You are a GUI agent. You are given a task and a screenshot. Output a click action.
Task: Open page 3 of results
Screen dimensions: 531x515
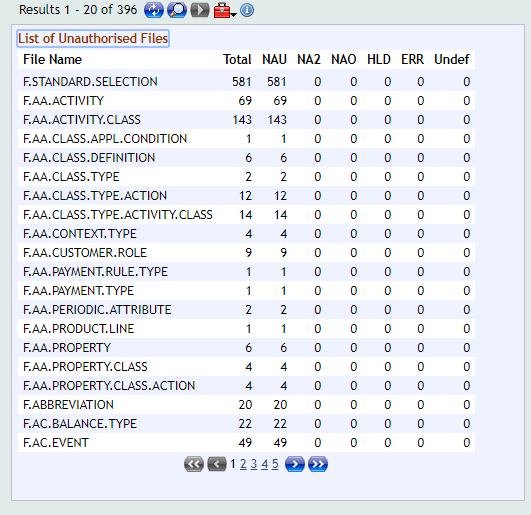254,464
